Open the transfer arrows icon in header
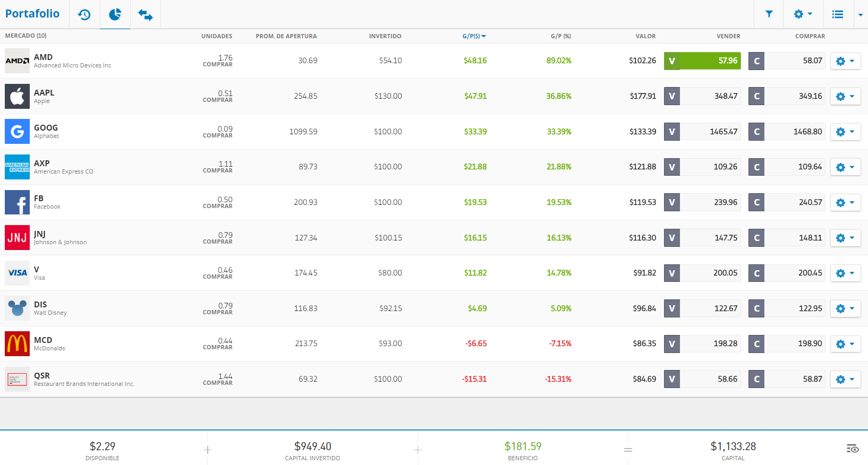Screen dimensions: 868x465 pyautogui.click(x=146, y=14)
